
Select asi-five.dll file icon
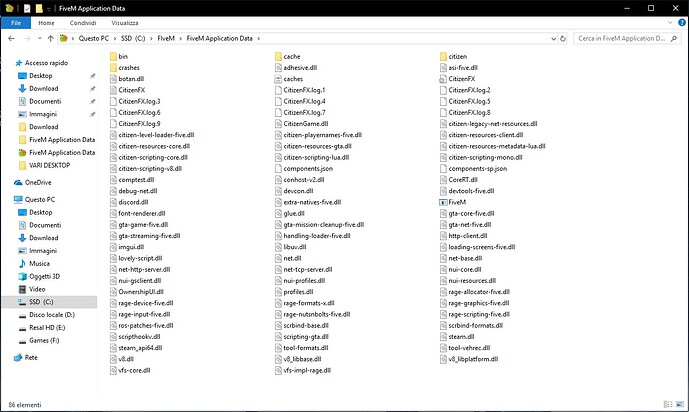(x=443, y=68)
